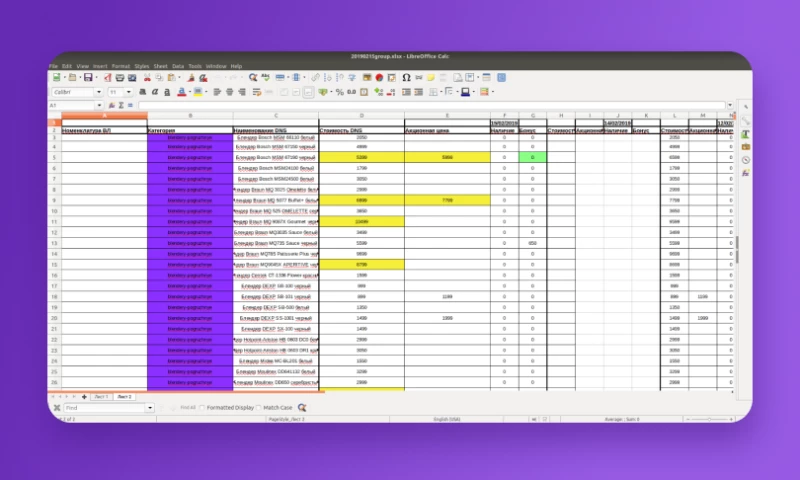Click column D header
The height and width of the screenshot is (480, 800).
click(362, 116)
